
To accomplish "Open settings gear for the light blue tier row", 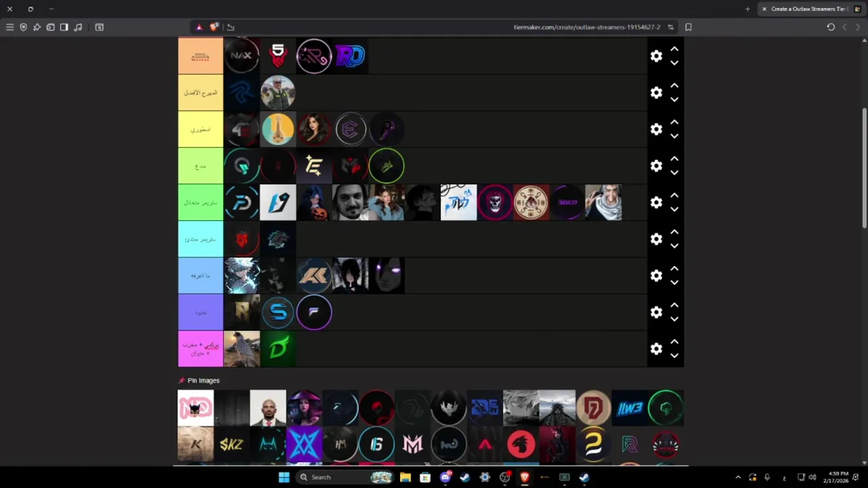I will tap(656, 276).
